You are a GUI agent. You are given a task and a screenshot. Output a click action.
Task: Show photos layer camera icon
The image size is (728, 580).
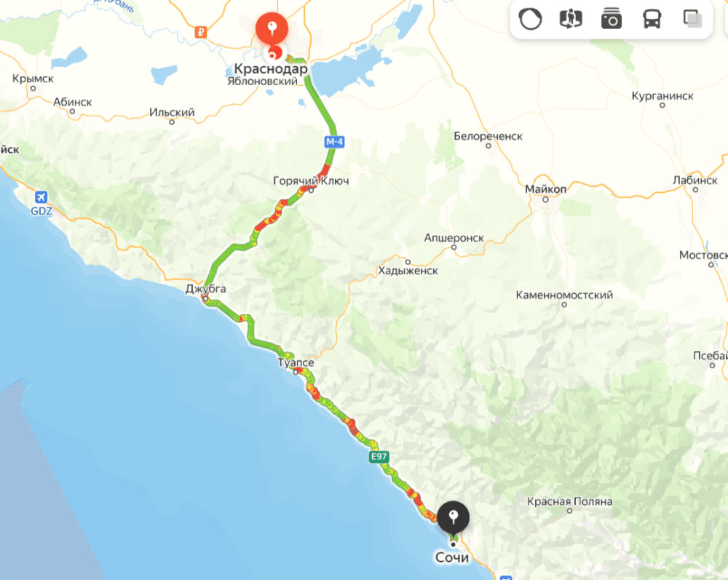pyautogui.click(x=611, y=19)
